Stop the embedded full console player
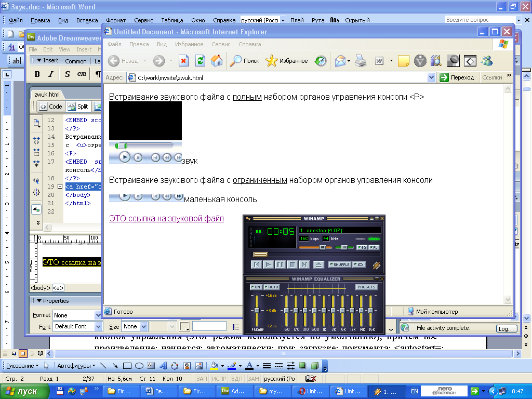This screenshot has width=532, height=399. (138, 157)
